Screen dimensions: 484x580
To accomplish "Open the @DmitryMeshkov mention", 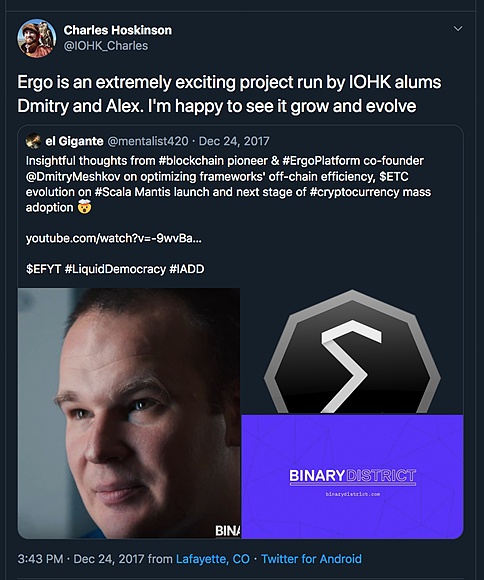I will 73,176.
